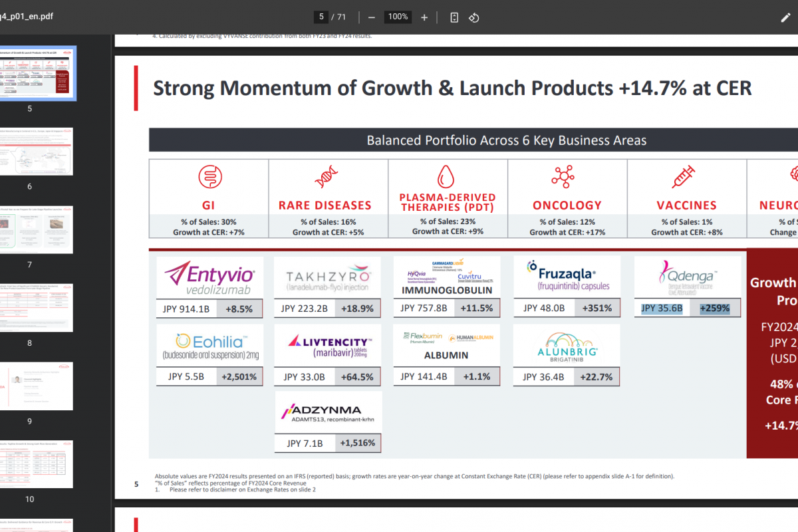Viewport: 798px width, 532px height.
Task: Click Fruzaqla's '+351%' growth figure
Action: [x=597, y=309]
